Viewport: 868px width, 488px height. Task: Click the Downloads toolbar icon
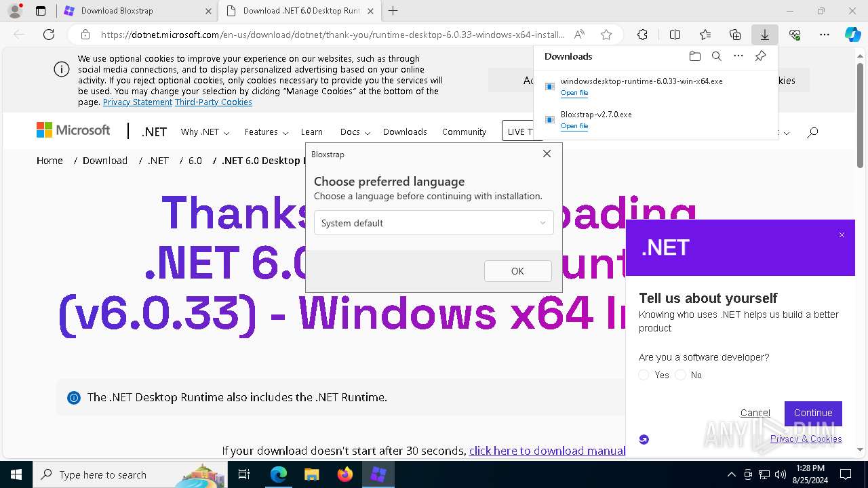click(x=764, y=35)
